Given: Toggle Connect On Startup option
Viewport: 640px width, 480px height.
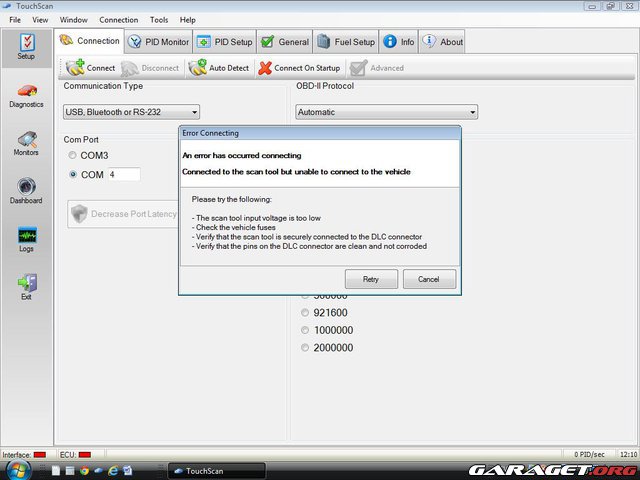Looking at the screenshot, I should [x=299, y=68].
